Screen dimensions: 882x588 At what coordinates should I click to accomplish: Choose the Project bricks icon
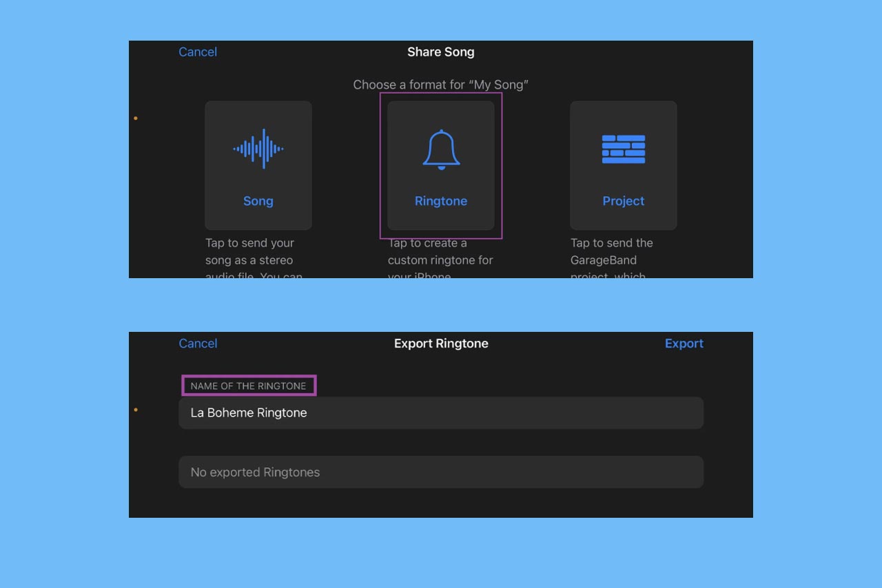[x=623, y=149]
